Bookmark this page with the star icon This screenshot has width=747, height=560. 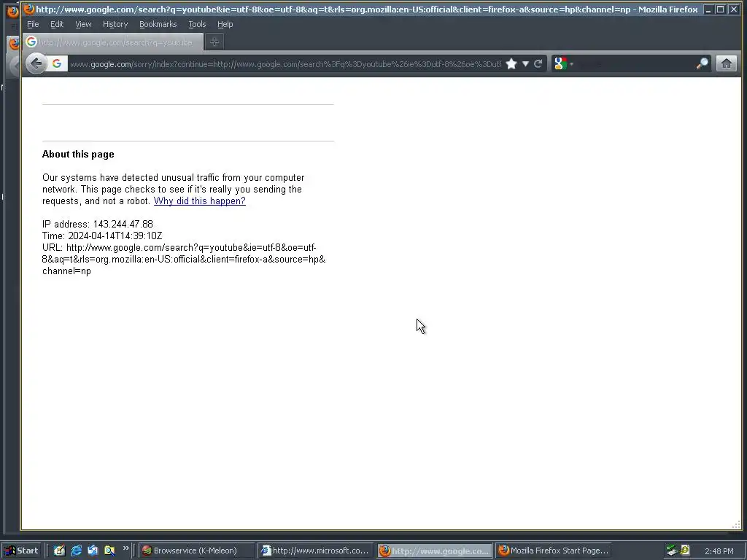pos(511,64)
